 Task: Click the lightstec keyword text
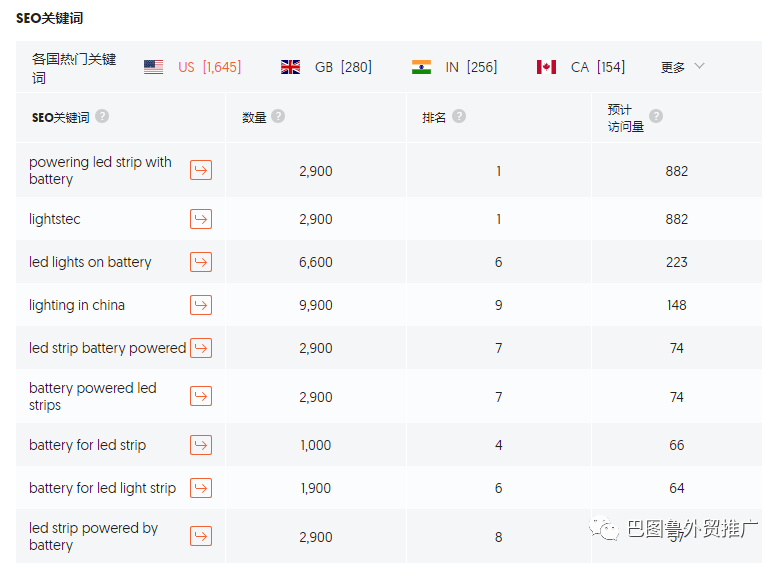(x=54, y=219)
